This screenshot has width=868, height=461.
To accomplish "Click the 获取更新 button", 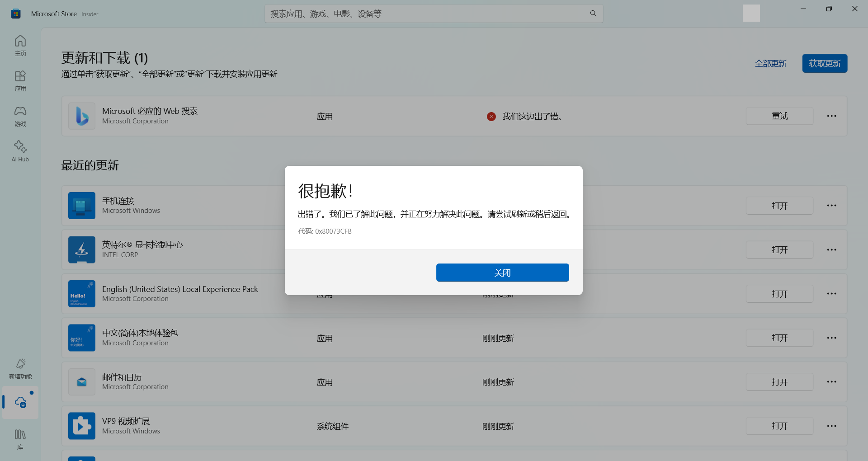I will point(825,63).
